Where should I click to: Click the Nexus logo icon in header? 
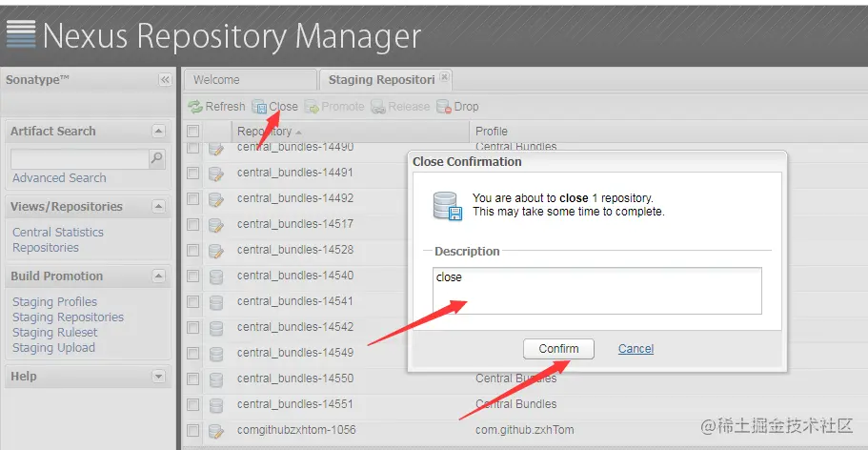21,34
